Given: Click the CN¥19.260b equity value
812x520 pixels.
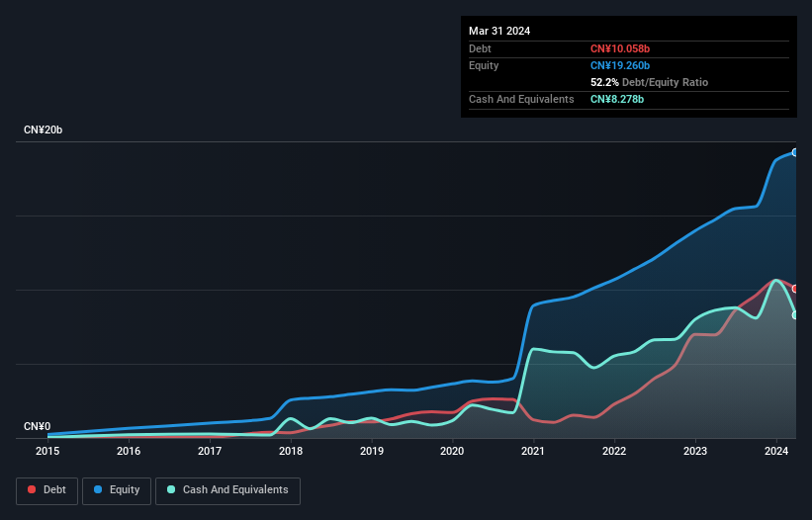Looking at the screenshot, I should point(620,65).
